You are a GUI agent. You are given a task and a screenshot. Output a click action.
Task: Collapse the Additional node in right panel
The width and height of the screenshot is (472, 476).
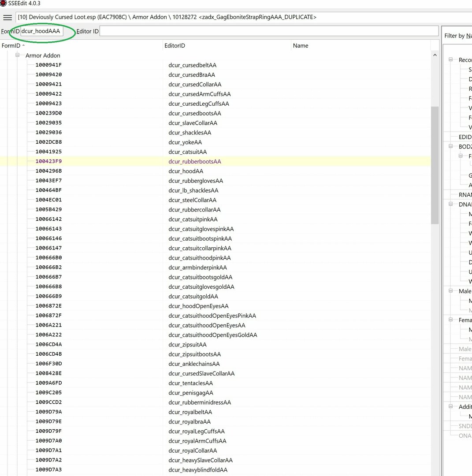tap(451, 406)
